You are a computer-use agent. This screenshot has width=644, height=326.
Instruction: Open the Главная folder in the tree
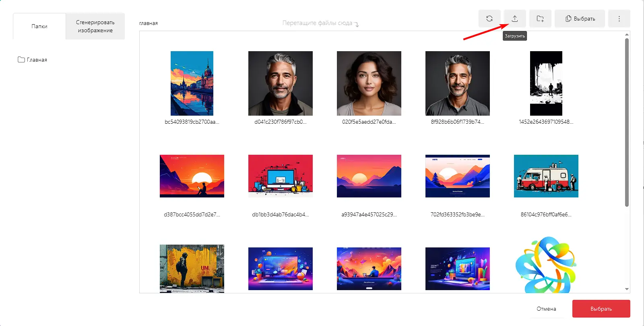coord(33,60)
